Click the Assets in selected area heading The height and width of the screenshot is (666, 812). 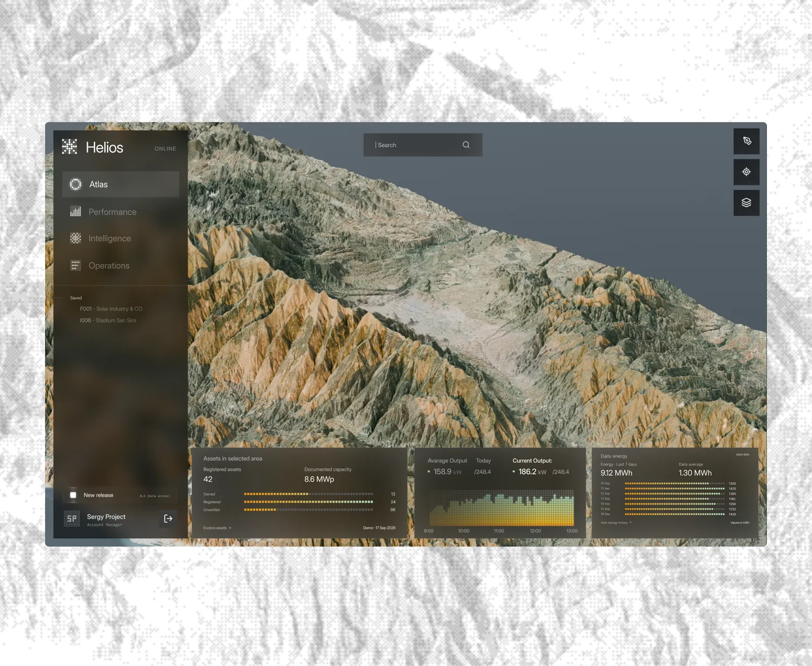tap(233, 459)
